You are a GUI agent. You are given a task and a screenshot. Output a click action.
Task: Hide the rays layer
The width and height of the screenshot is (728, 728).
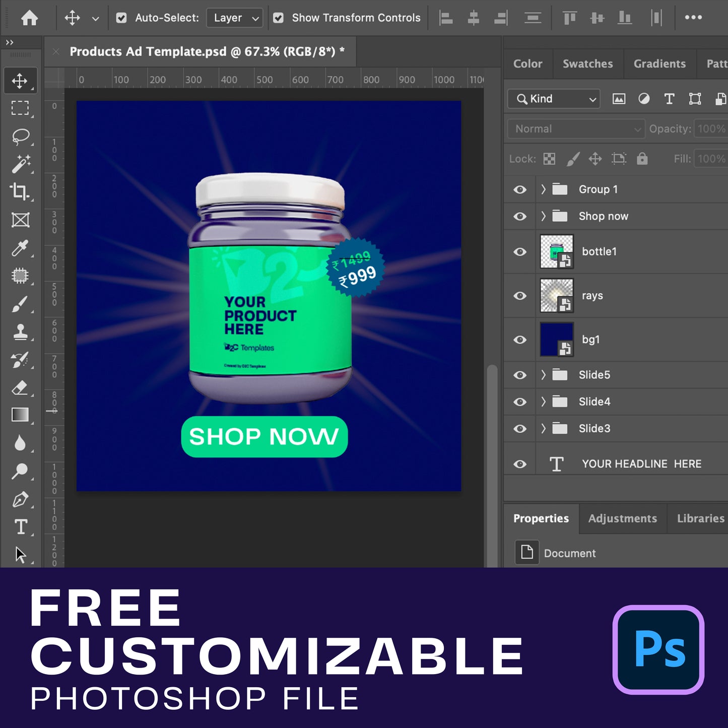pyautogui.click(x=520, y=296)
